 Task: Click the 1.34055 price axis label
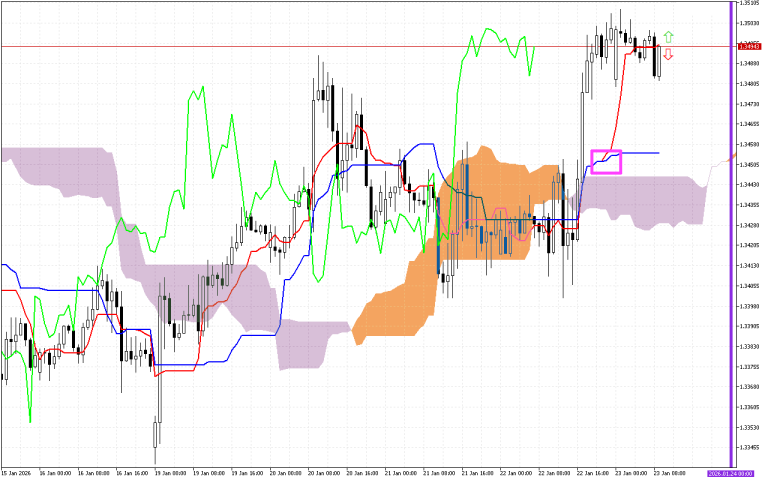pos(750,286)
